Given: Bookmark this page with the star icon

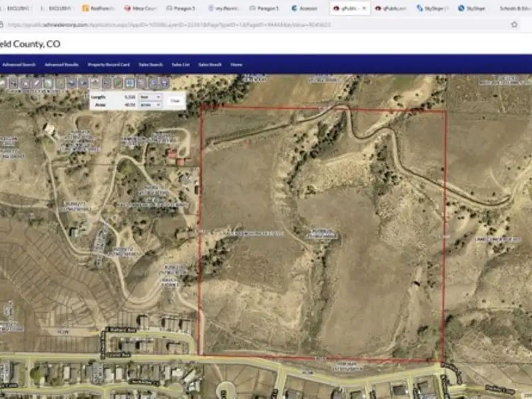Looking at the screenshot, I should coord(514,25).
